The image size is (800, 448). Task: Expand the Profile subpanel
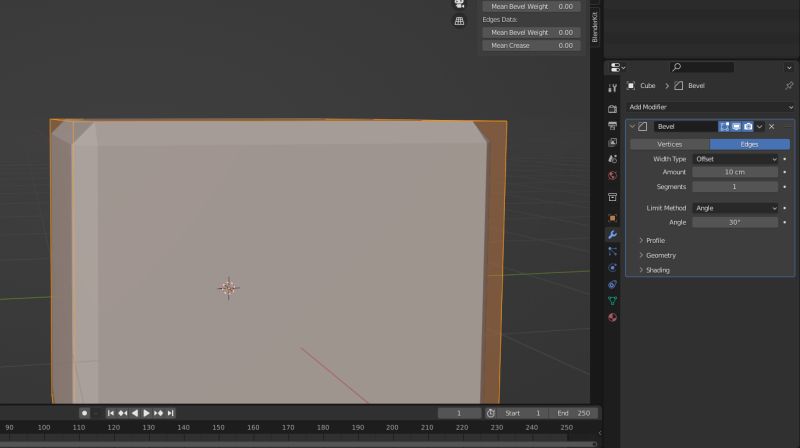pyautogui.click(x=653, y=240)
